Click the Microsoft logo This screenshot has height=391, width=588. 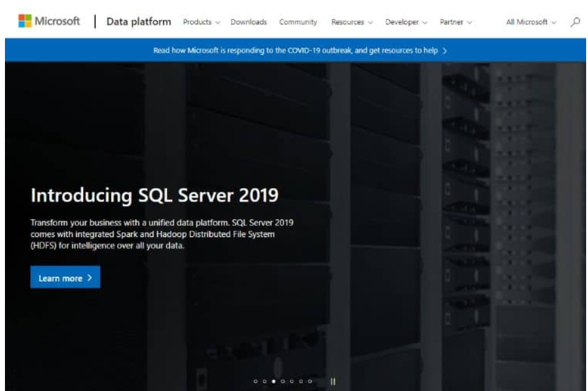pos(49,21)
